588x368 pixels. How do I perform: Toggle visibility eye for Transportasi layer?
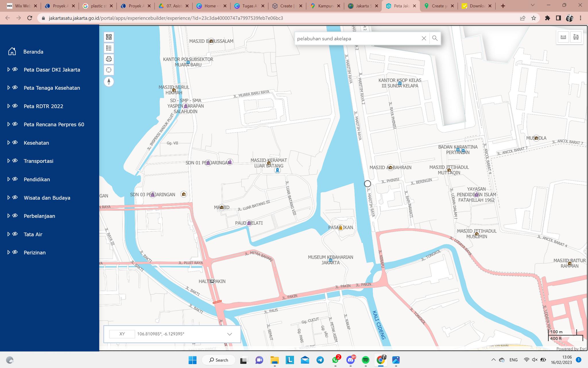pos(15,161)
